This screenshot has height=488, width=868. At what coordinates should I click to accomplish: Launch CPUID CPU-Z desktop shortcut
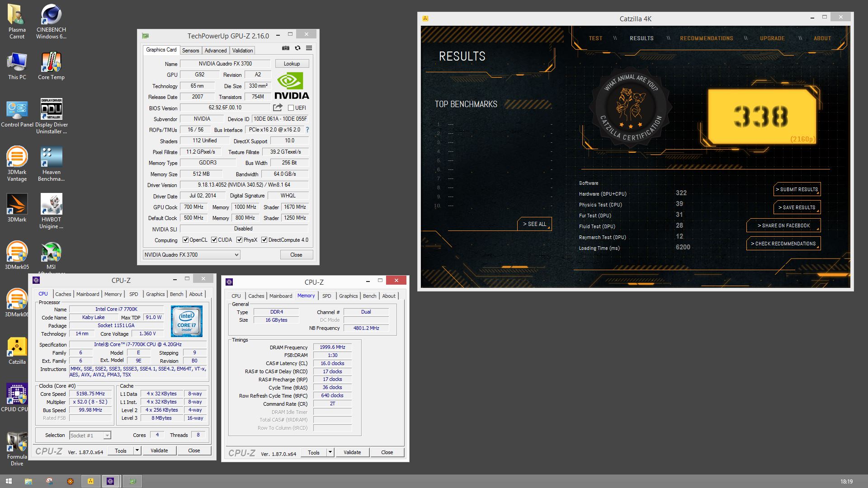(x=15, y=398)
